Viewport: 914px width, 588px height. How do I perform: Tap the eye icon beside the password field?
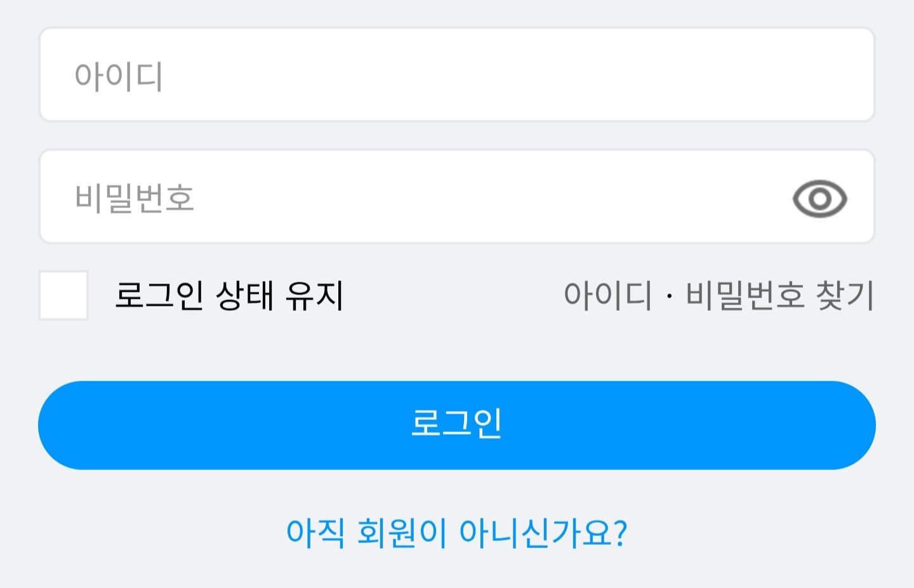(819, 199)
